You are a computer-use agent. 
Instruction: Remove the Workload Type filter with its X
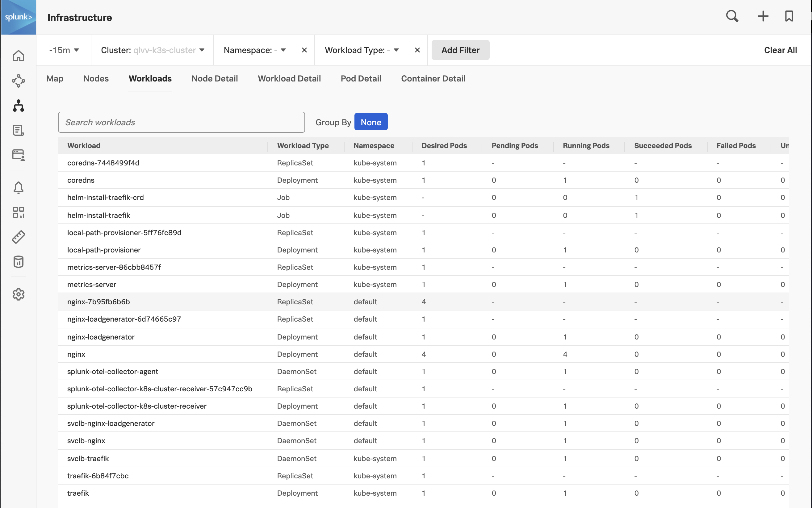(x=417, y=50)
